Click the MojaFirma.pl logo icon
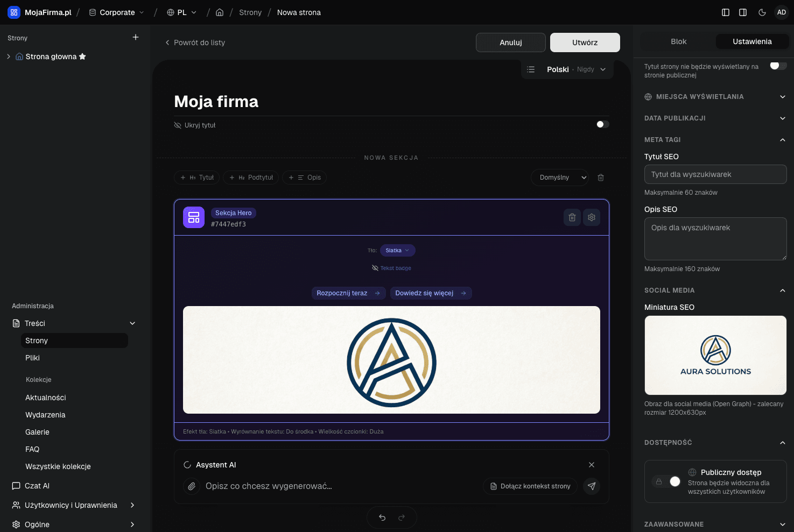The width and height of the screenshot is (794, 532). tap(14, 12)
